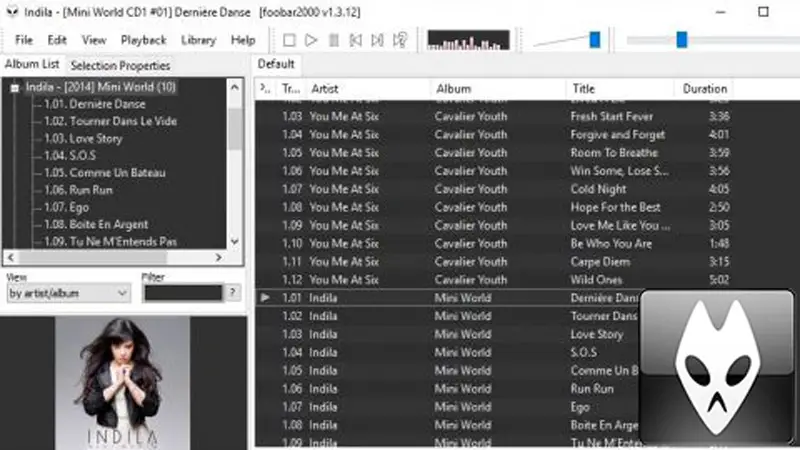The height and width of the screenshot is (450, 800).
Task: Skip to next track using toolbar icon
Action: click(378, 40)
